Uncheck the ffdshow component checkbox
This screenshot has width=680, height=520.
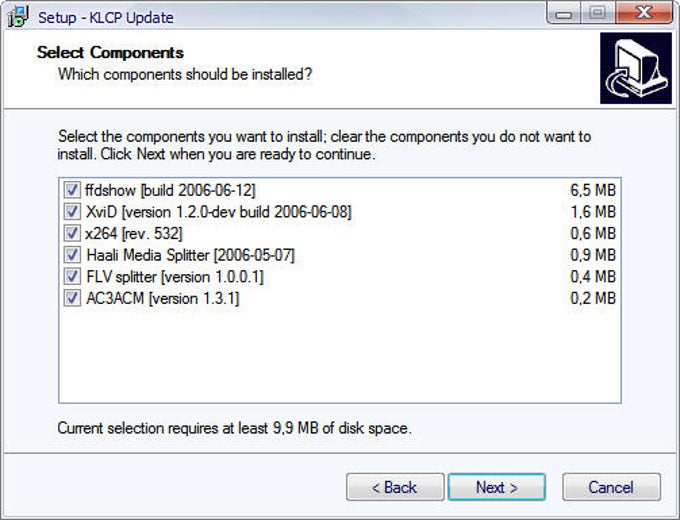72,190
